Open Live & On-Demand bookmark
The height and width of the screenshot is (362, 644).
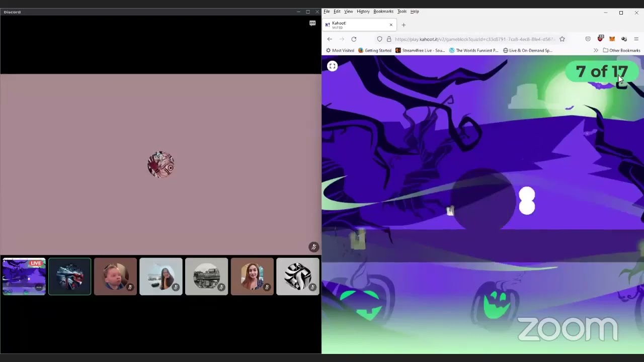pyautogui.click(x=527, y=50)
